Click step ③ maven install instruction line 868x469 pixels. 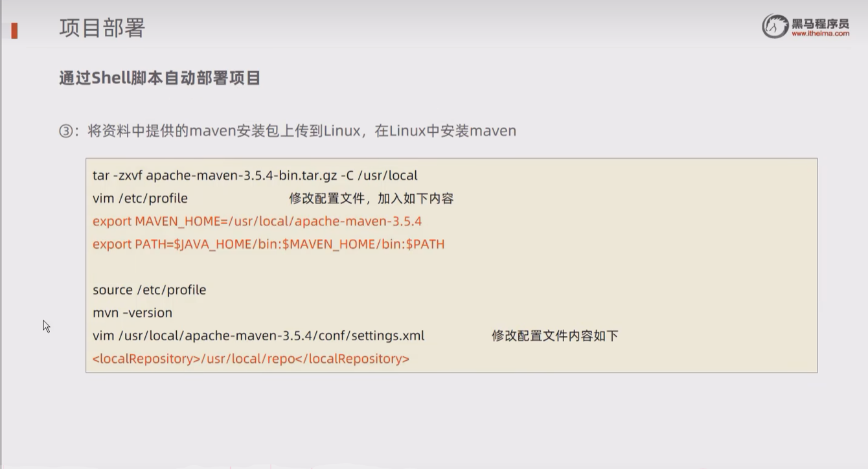click(x=288, y=131)
